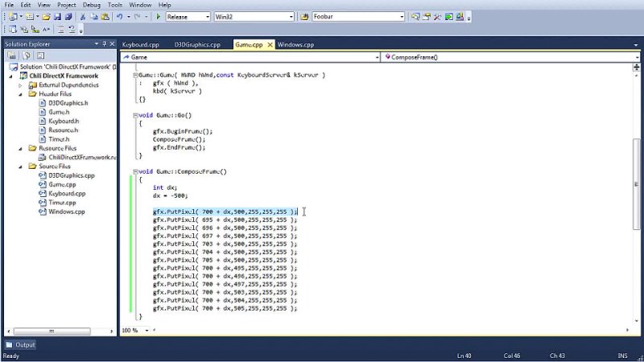
Task: Select Keyboard.h in Solution Explorer
Action: pos(64,121)
